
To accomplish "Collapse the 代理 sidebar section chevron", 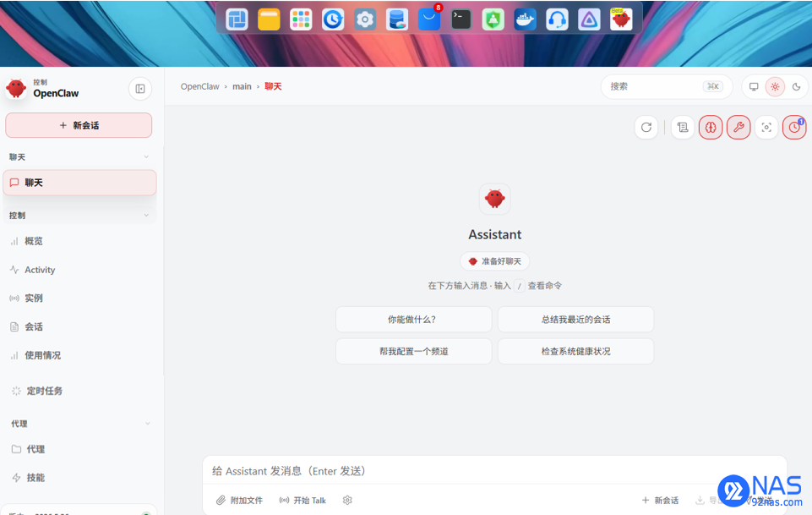I will pyautogui.click(x=148, y=424).
